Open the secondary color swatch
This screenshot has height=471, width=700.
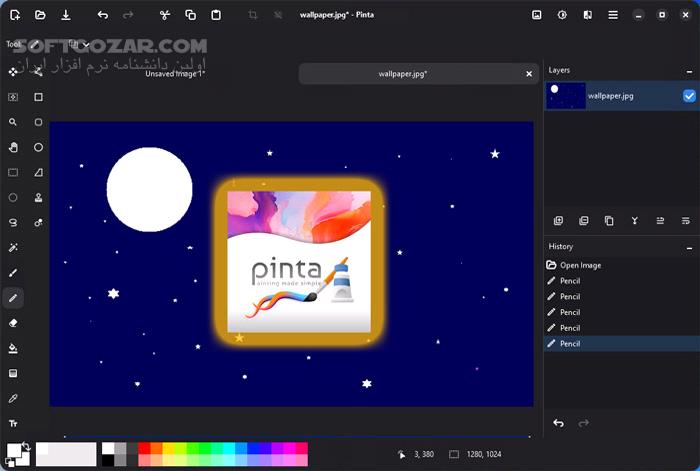(25, 459)
